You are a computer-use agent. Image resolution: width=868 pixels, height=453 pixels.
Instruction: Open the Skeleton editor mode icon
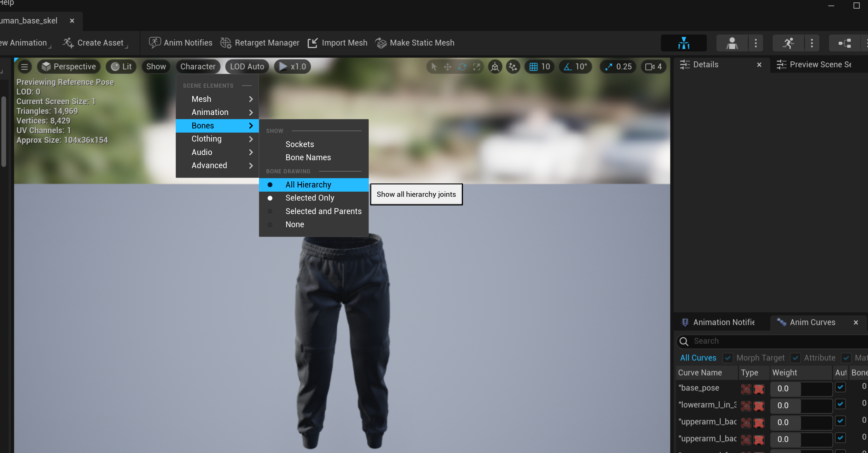coord(683,43)
